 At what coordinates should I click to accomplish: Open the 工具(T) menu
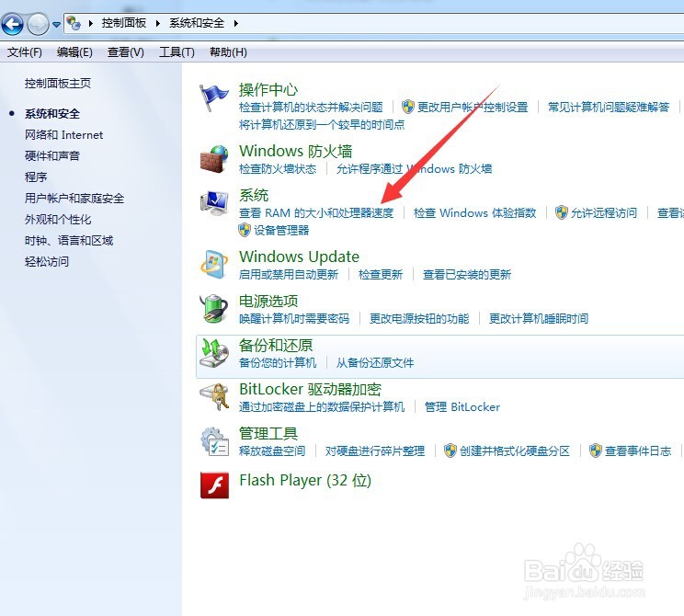[x=177, y=52]
